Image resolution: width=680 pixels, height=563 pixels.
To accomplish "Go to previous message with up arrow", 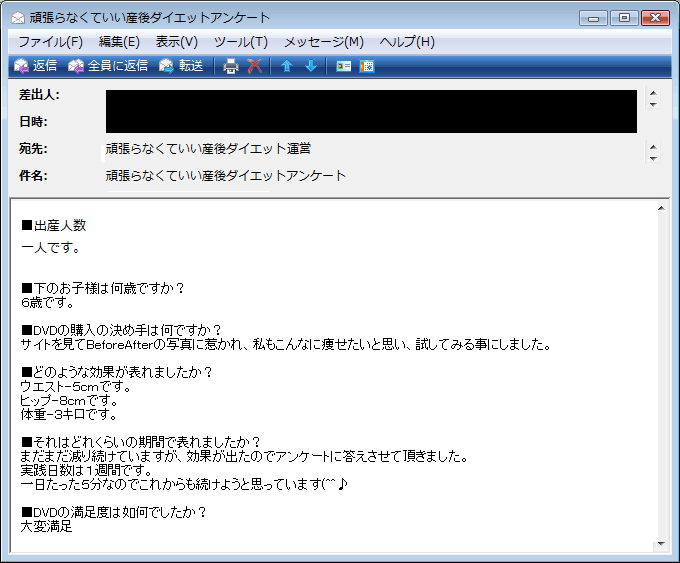I will pos(287,66).
